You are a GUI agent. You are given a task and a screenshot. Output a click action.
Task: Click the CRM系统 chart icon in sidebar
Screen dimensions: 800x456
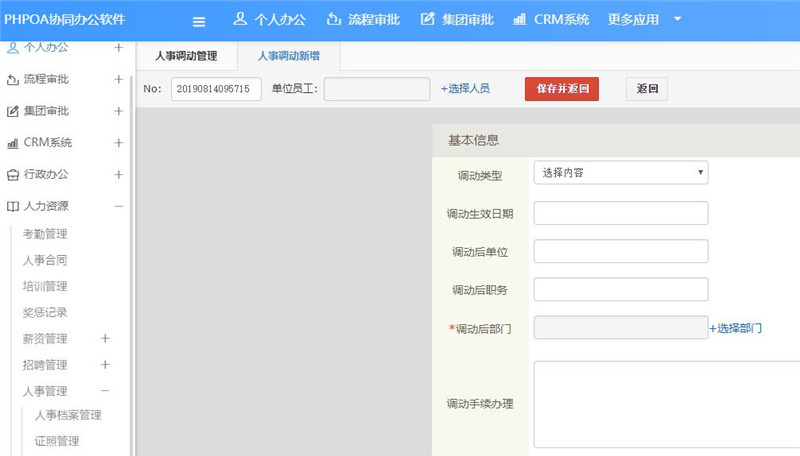point(13,143)
